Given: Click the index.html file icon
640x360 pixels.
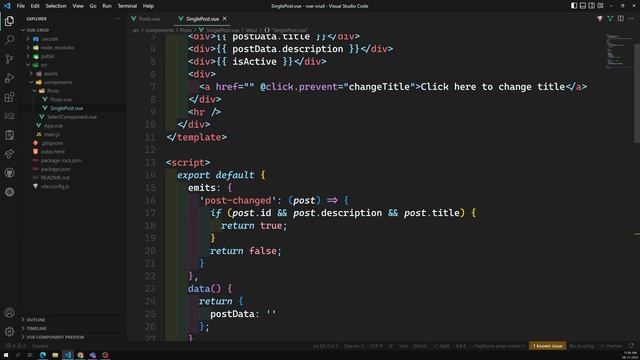Looking at the screenshot, I should click(36, 151).
